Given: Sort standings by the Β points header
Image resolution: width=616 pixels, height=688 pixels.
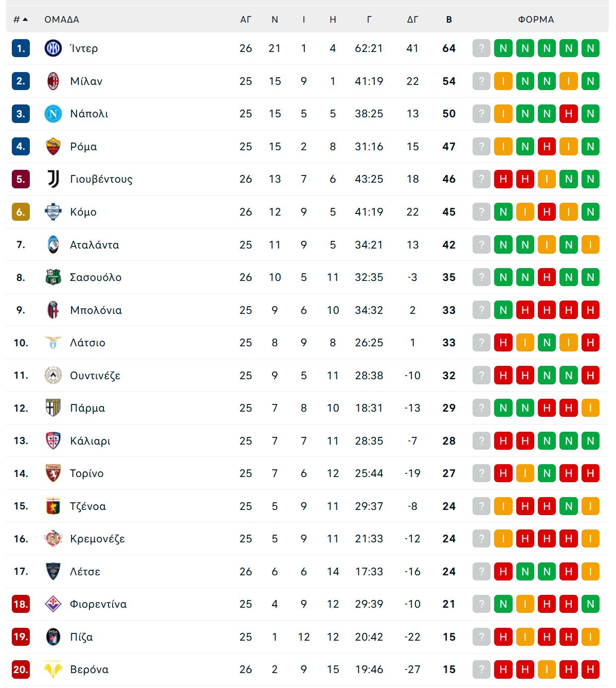Looking at the screenshot, I should (449, 20).
